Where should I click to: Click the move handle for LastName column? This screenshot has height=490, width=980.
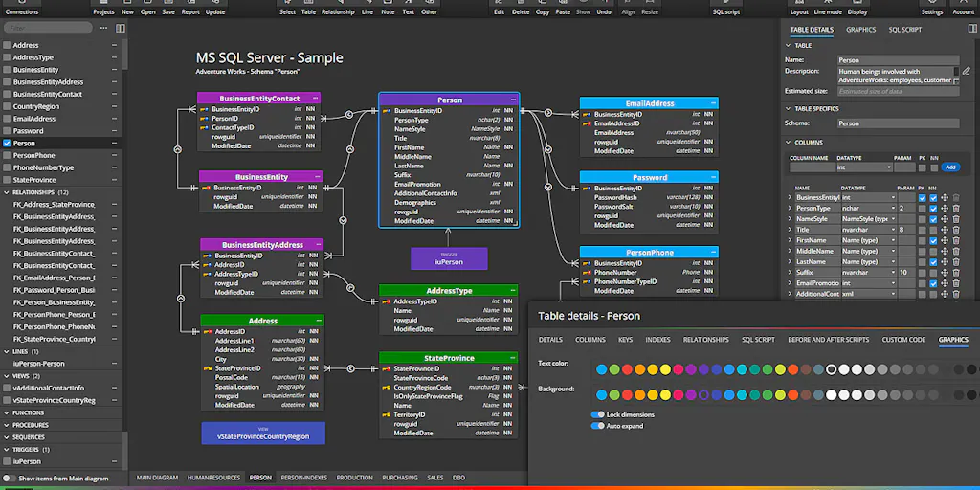(x=945, y=262)
